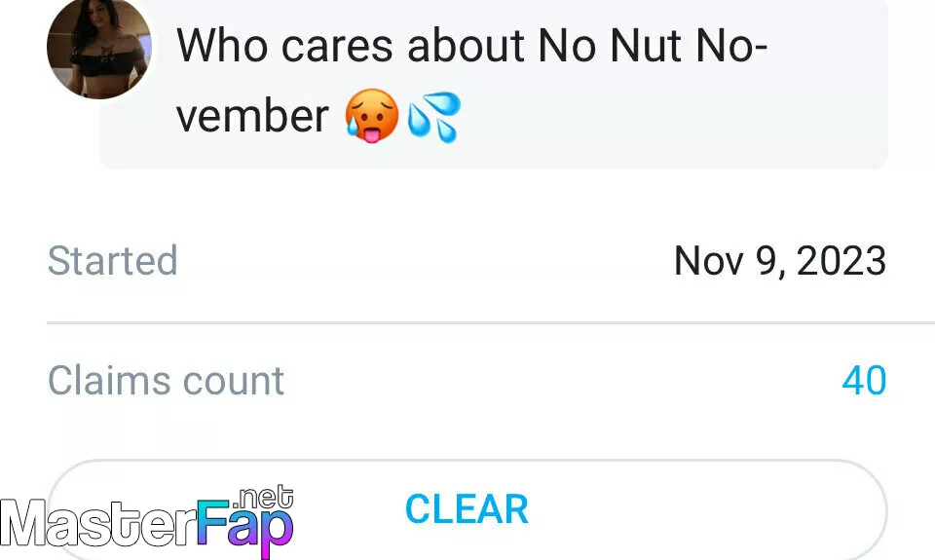This screenshot has height=560, width=935.
Task: Select the "Who cares about" message text
Action: (350, 46)
